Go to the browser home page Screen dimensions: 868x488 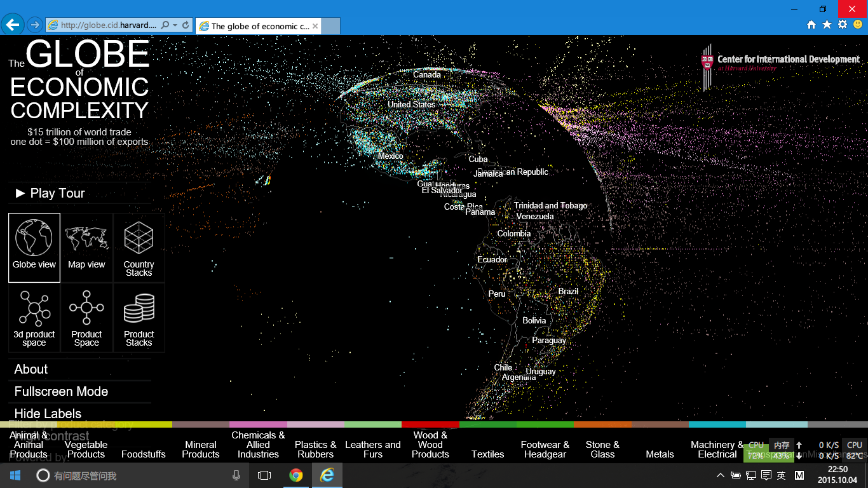(811, 25)
